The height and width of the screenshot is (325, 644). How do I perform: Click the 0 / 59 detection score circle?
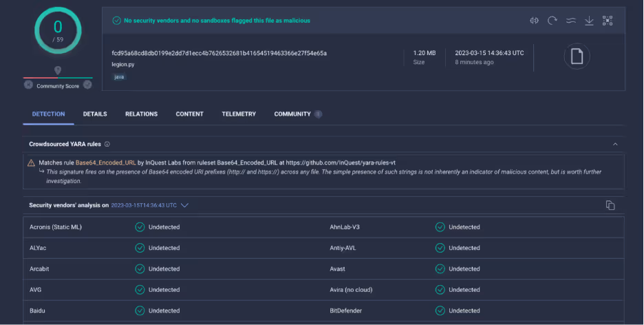click(x=58, y=30)
